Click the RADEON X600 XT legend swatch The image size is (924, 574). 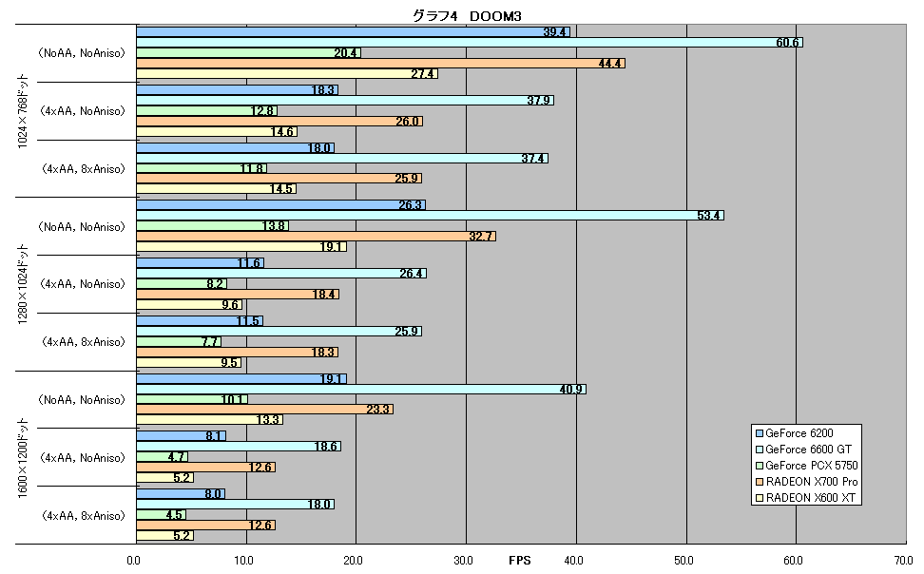[760, 498]
